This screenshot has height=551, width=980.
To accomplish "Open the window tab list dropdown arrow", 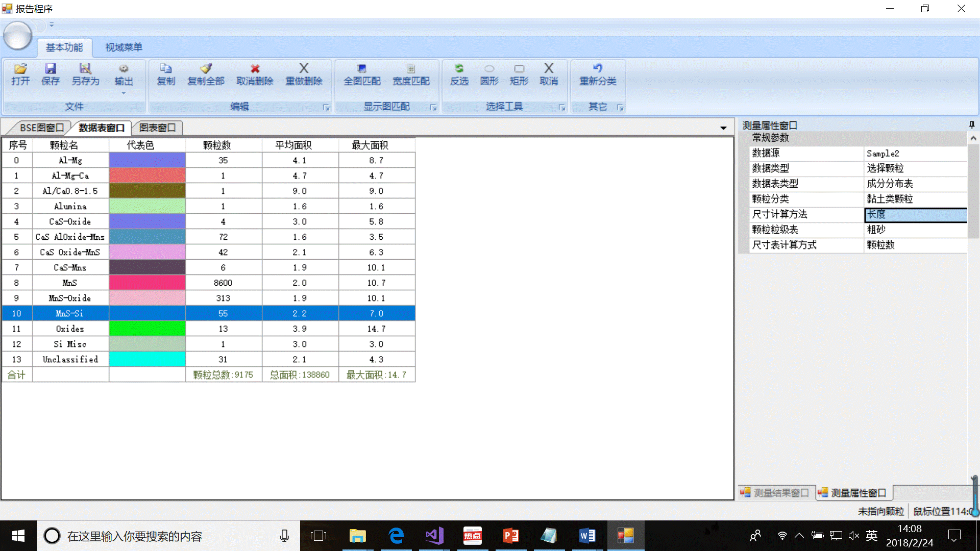I will pyautogui.click(x=723, y=128).
